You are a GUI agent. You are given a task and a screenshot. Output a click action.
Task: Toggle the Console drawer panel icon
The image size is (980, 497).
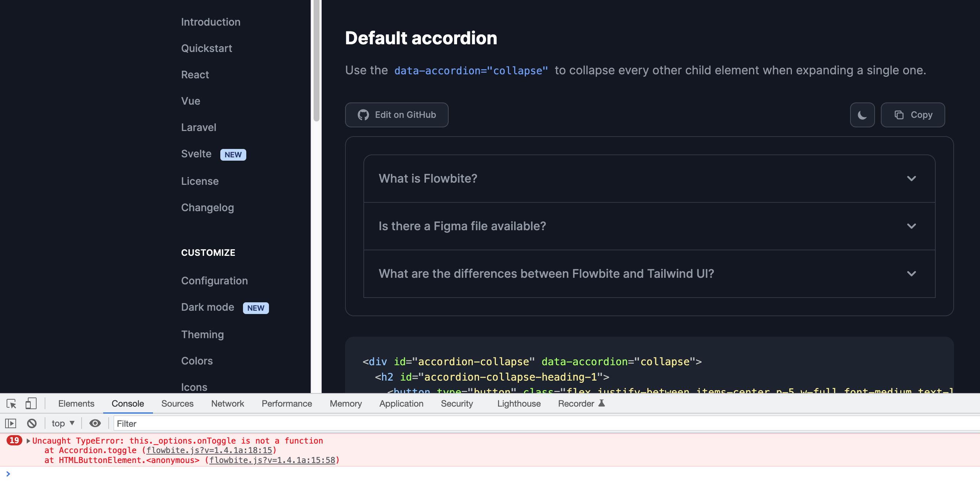coord(11,423)
